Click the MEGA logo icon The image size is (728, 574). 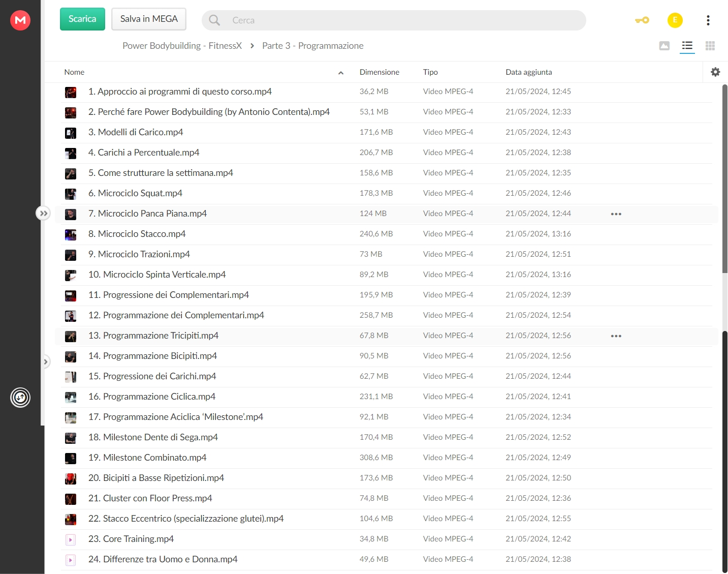(x=20, y=20)
